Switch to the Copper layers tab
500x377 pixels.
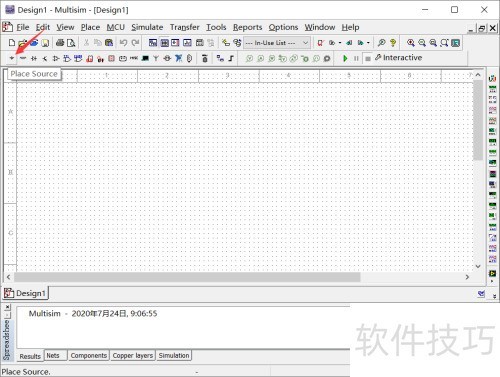(133, 356)
